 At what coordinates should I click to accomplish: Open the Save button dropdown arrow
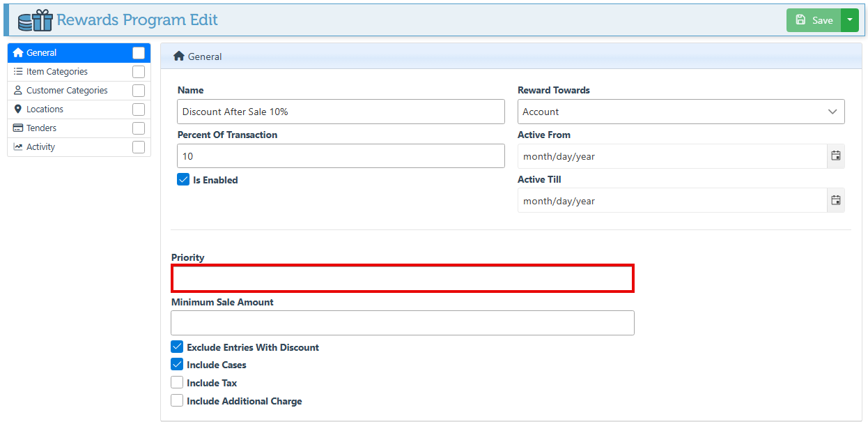point(849,20)
